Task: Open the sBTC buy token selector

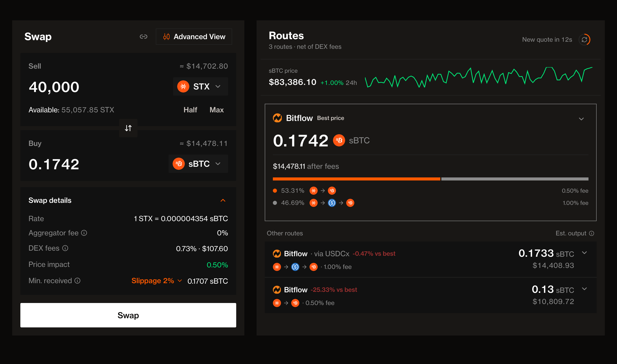Action: coord(198,164)
